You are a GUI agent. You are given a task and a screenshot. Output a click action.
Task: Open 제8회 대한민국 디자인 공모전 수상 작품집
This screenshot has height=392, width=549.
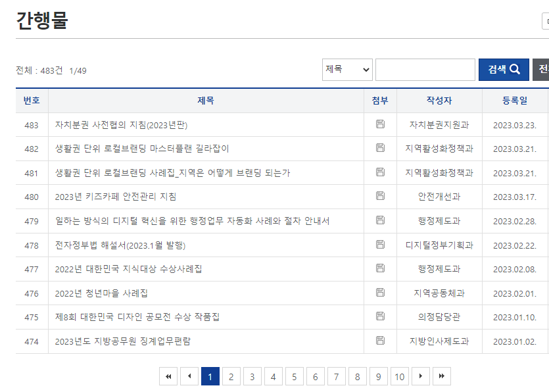[x=137, y=317]
